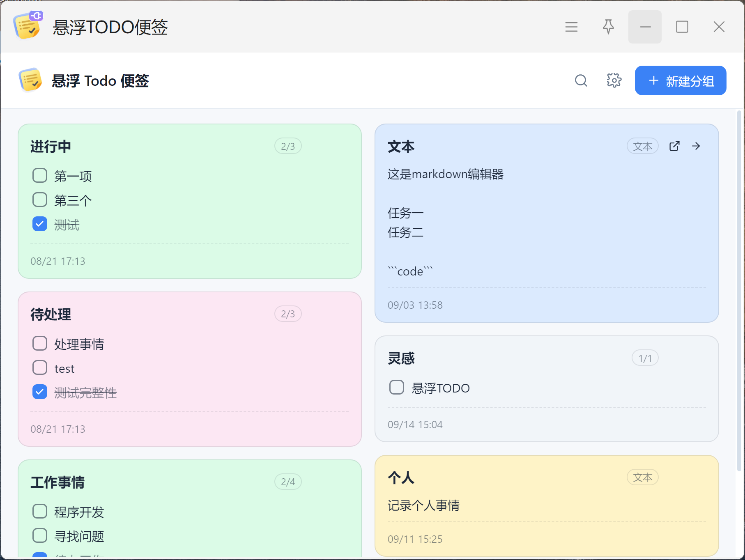The height and width of the screenshot is (560, 745).
Task: Pop out the 文本 card in external window
Action: 674,146
